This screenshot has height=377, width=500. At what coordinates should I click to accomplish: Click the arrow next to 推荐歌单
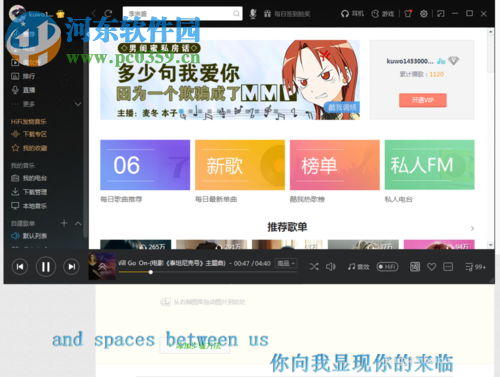coord(472,228)
